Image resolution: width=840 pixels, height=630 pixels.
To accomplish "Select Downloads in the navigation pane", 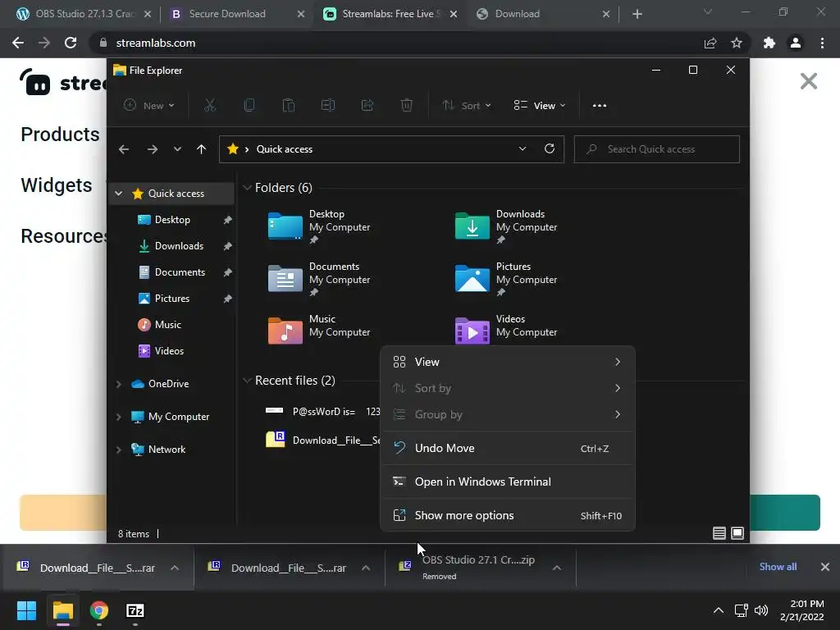I will [179, 246].
